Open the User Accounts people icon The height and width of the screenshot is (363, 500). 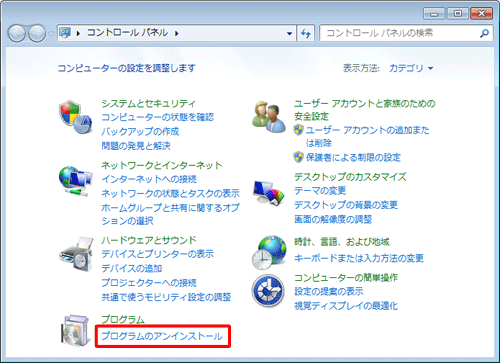pyautogui.click(x=269, y=117)
